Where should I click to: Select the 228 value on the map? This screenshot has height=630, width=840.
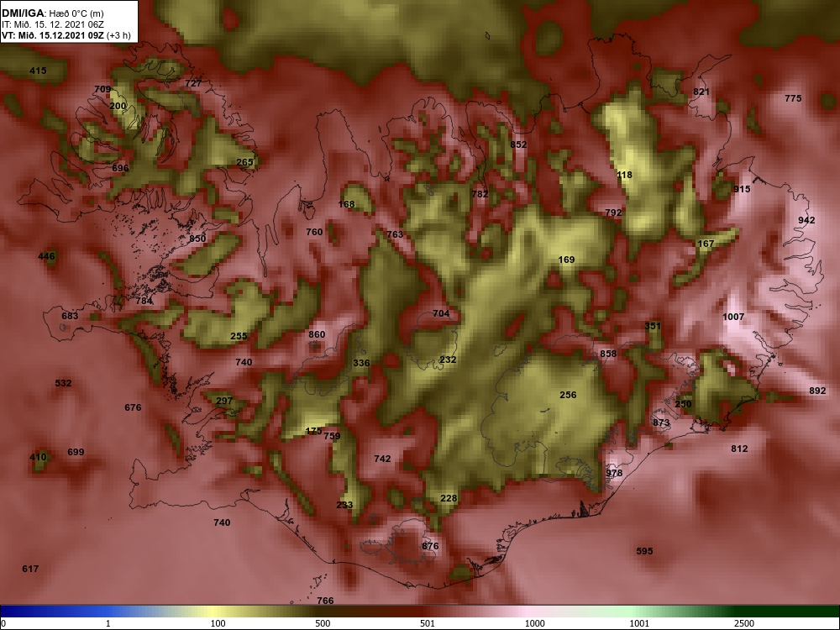(449, 499)
